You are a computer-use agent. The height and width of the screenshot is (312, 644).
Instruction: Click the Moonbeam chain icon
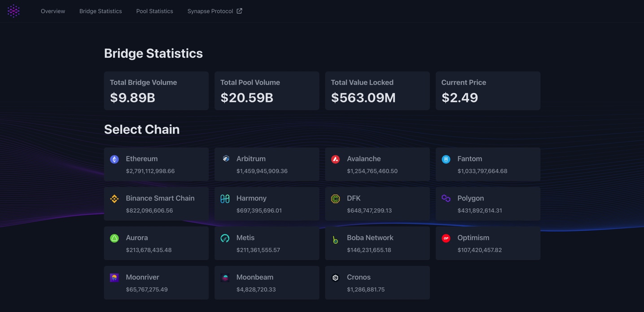coord(225,278)
